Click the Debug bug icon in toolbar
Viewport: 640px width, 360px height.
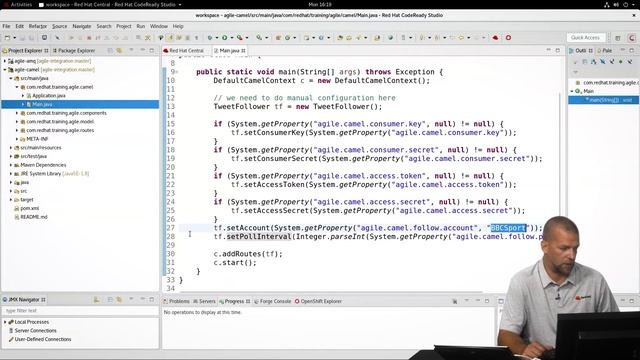[209, 38]
